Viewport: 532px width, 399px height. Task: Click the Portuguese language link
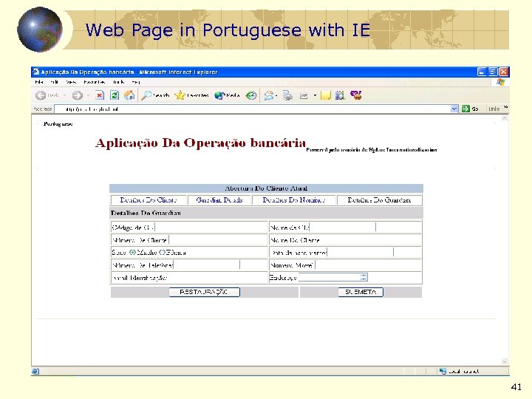pos(58,124)
